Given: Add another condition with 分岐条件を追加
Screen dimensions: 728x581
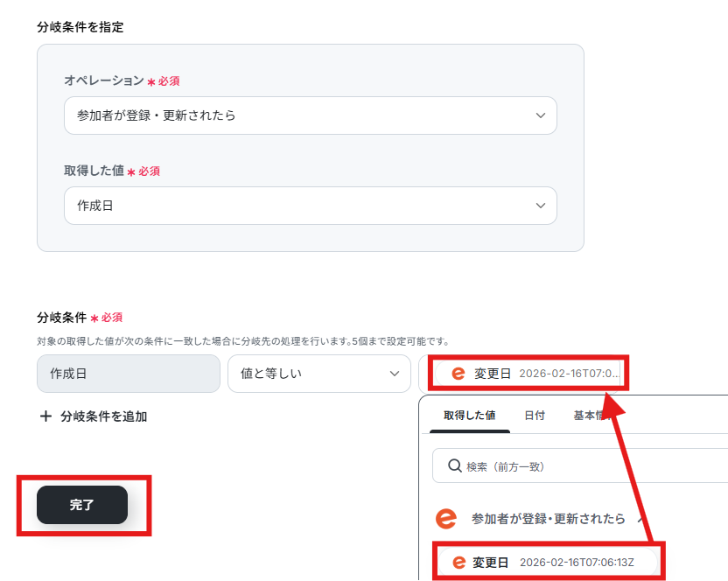Looking at the screenshot, I should (x=94, y=416).
